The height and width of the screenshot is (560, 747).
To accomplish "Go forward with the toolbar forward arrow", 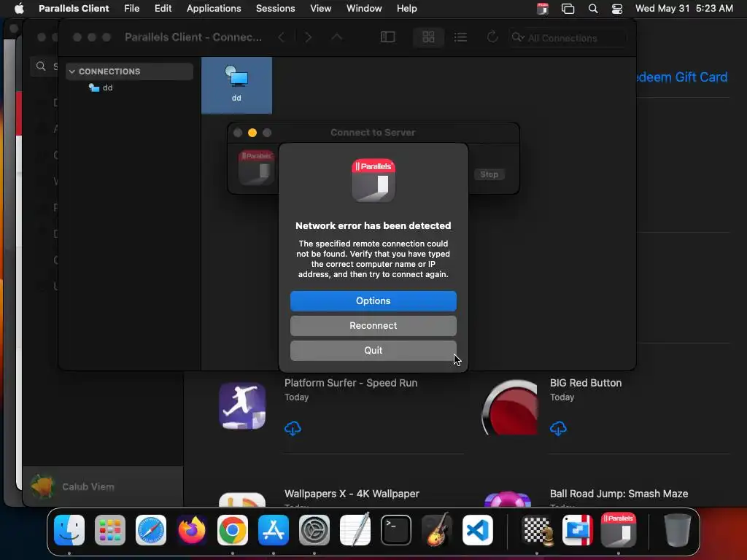I will pyautogui.click(x=309, y=37).
